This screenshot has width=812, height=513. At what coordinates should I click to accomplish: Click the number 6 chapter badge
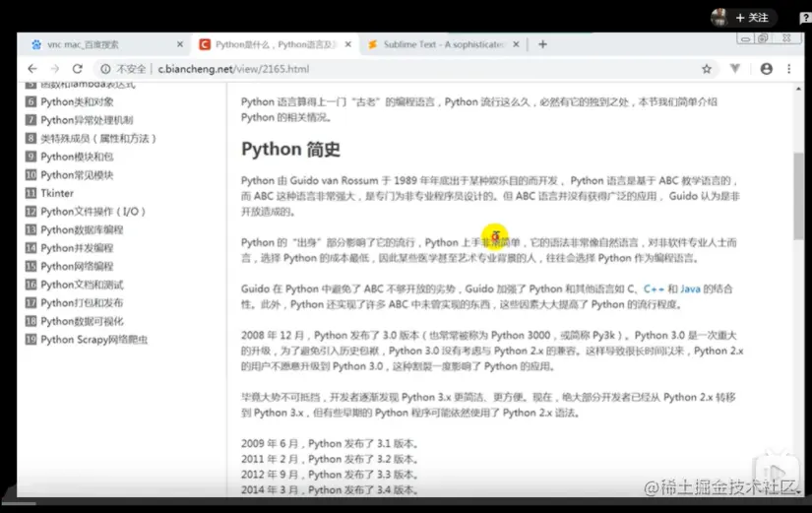click(x=31, y=101)
